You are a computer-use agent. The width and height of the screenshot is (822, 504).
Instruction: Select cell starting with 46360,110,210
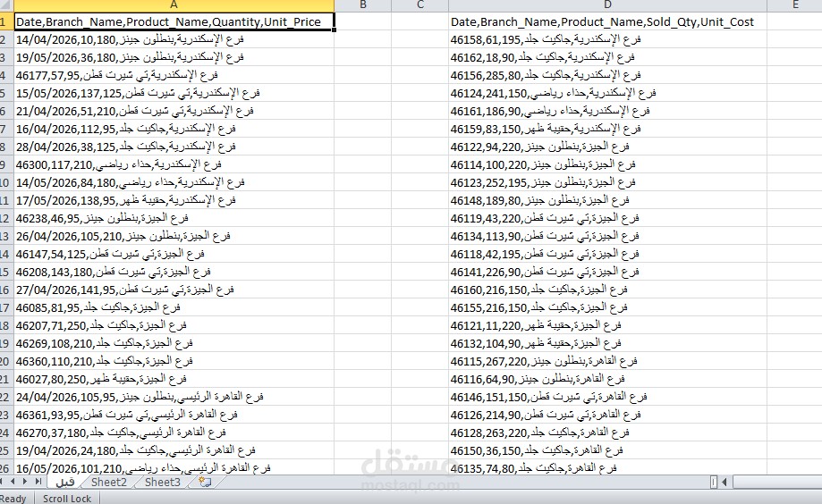click(174, 362)
